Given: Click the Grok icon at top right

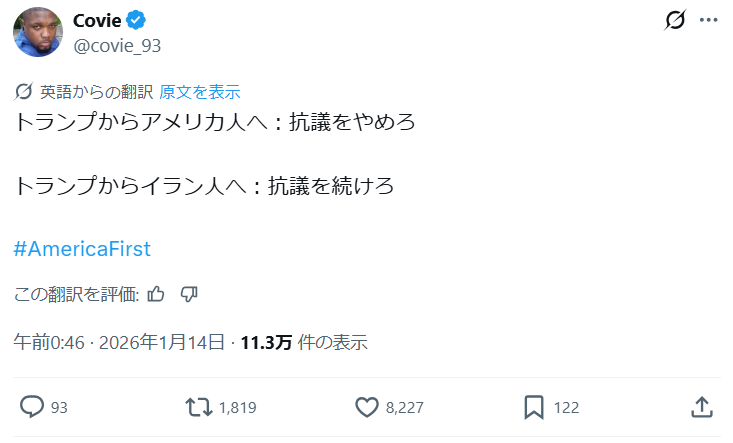Looking at the screenshot, I should 675,20.
